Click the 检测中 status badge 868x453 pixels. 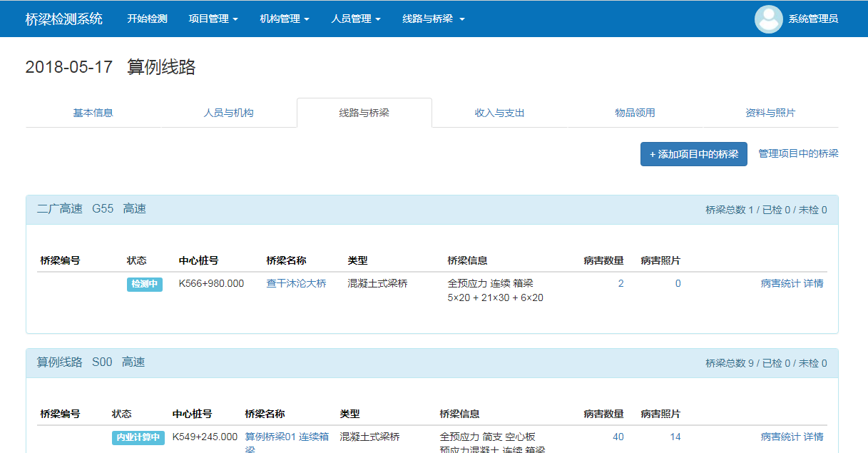pyautogui.click(x=145, y=284)
